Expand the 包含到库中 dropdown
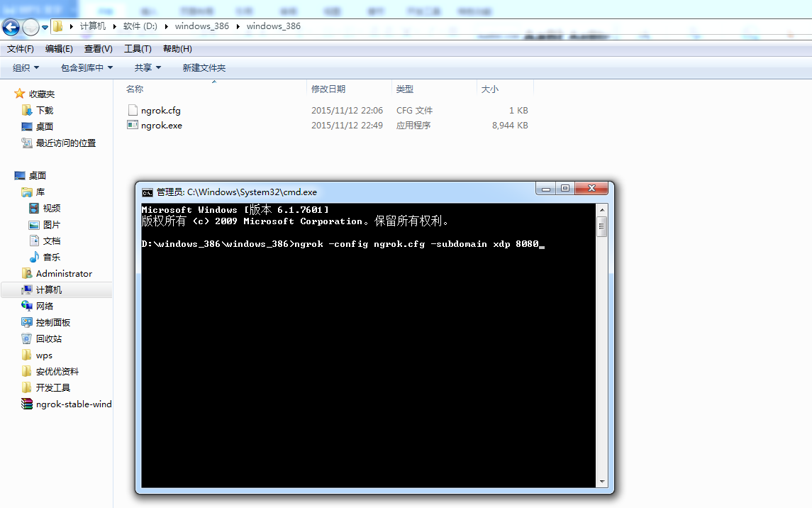The width and height of the screenshot is (812, 508). pyautogui.click(x=87, y=68)
